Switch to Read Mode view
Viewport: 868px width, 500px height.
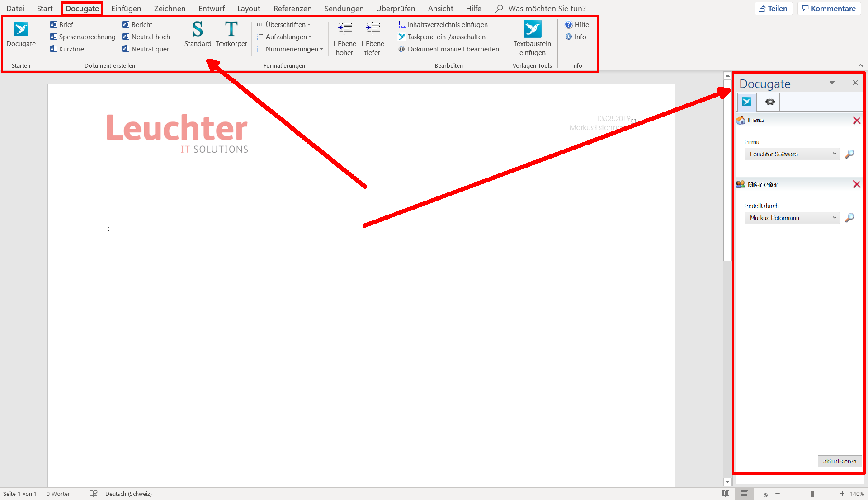point(725,494)
